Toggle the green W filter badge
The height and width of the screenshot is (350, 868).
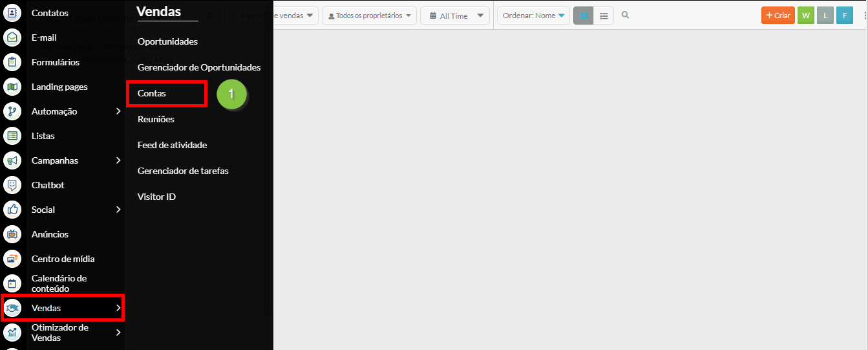pyautogui.click(x=805, y=16)
